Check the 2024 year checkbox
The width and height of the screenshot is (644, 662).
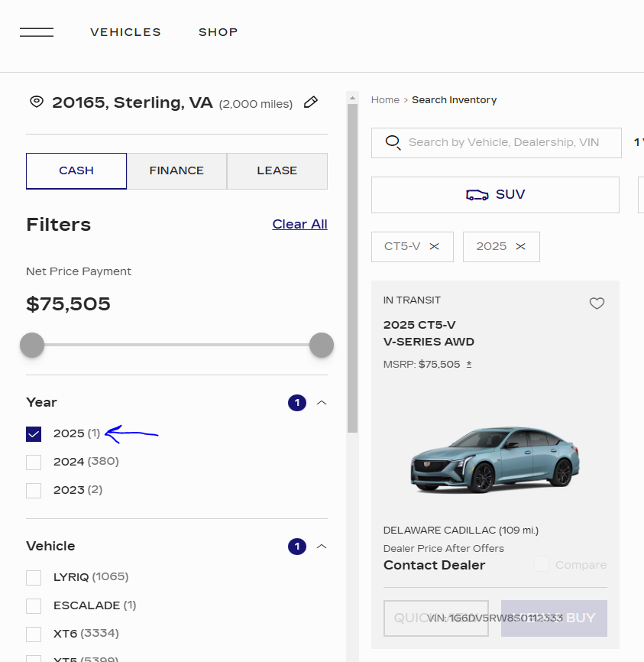point(34,462)
